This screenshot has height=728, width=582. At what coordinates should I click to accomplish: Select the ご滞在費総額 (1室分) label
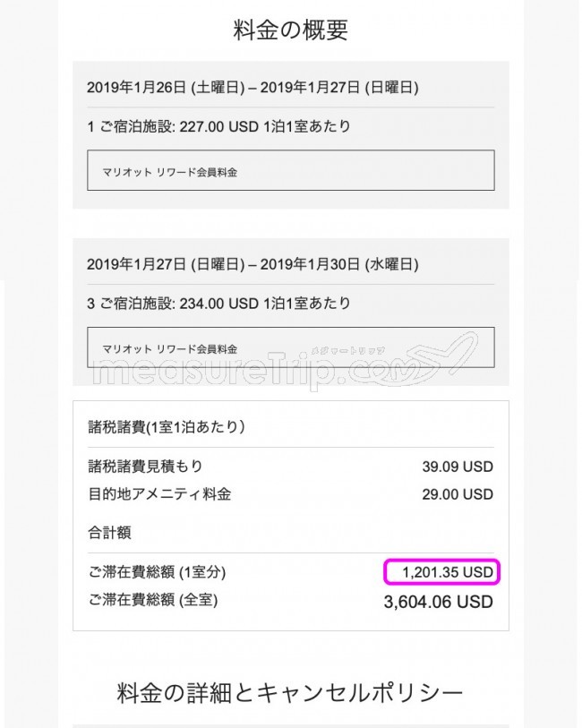click(157, 572)
